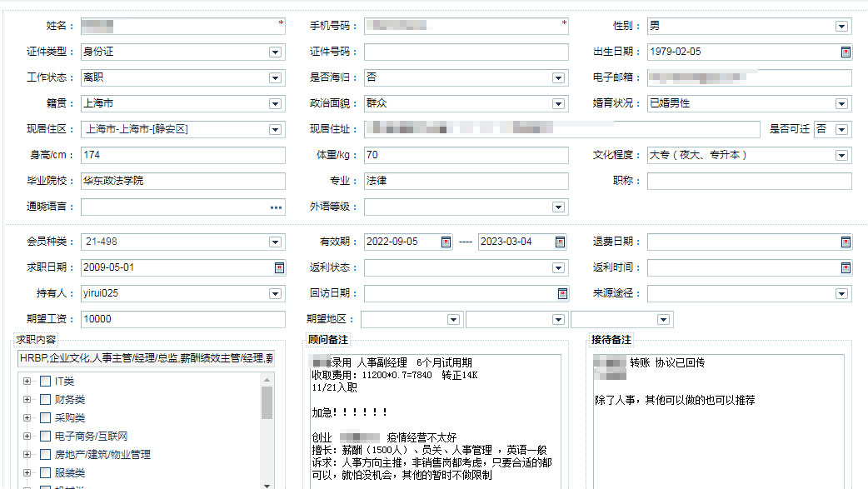Open the 婚育状况 dropdown
Viewport: 868px width, 489px height.
[841, 103]
